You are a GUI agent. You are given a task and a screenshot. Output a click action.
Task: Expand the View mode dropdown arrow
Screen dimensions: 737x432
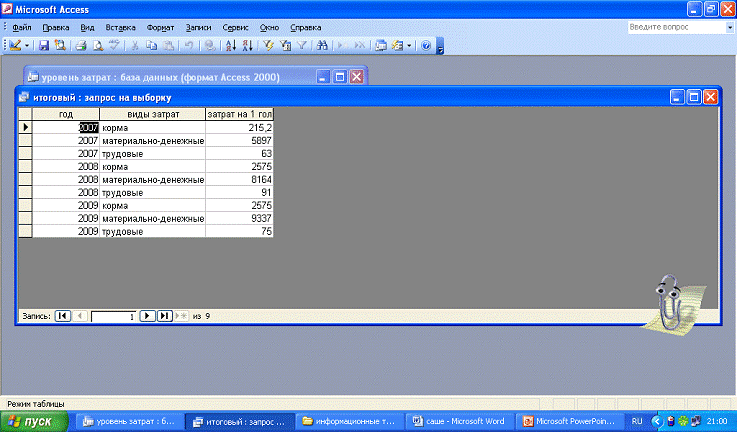coord(28,46)
